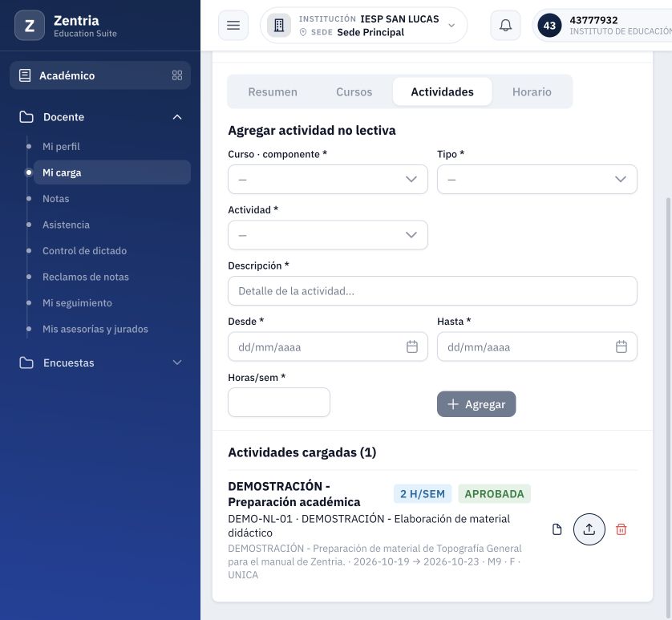This screenshot has width=672, height=620.
Task: Click the institution building icon
Action: coord(279,26)
